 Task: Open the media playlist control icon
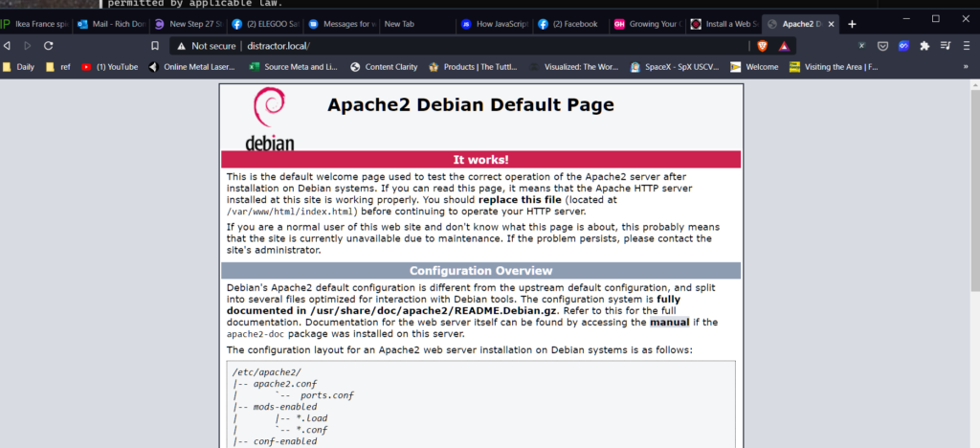(945, 46)
